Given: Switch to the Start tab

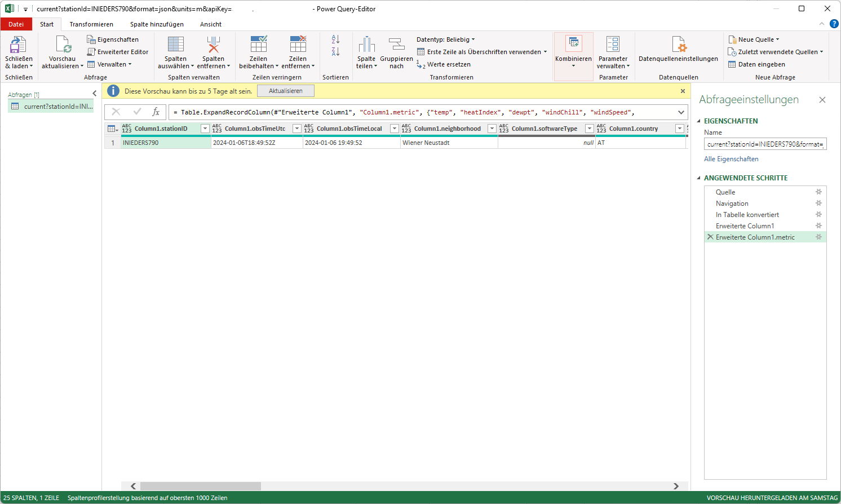Looking at the screenshot, I should [x=47, y=24].
